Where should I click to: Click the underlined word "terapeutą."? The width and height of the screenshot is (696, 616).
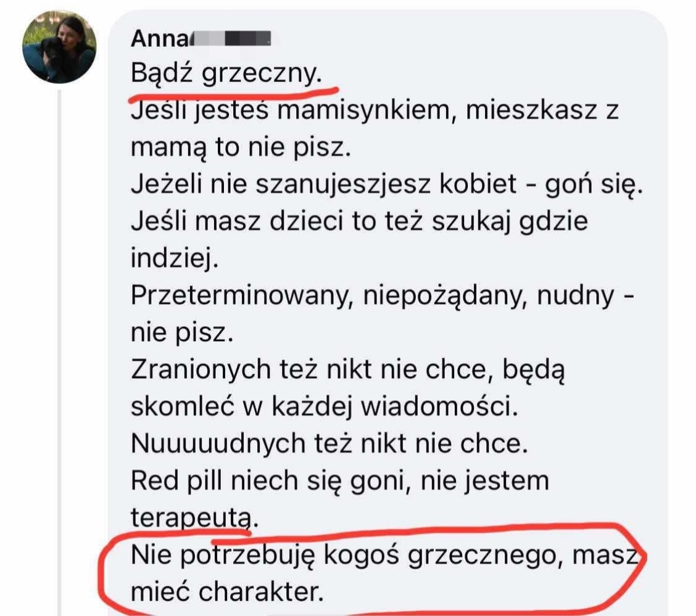click(x=192, y=517)
